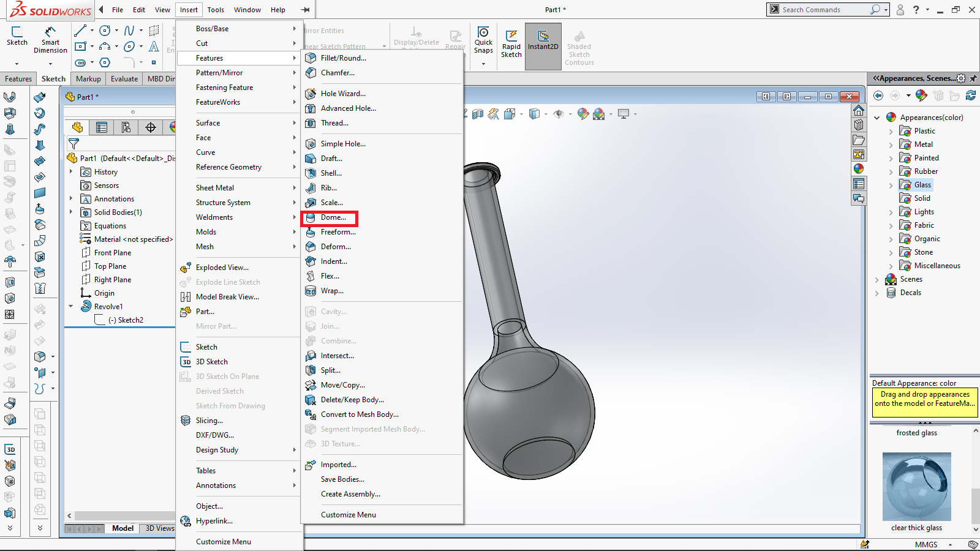Click the appearance color wheel icon
This screenshot has height=551, width=980.
point(921,96)
